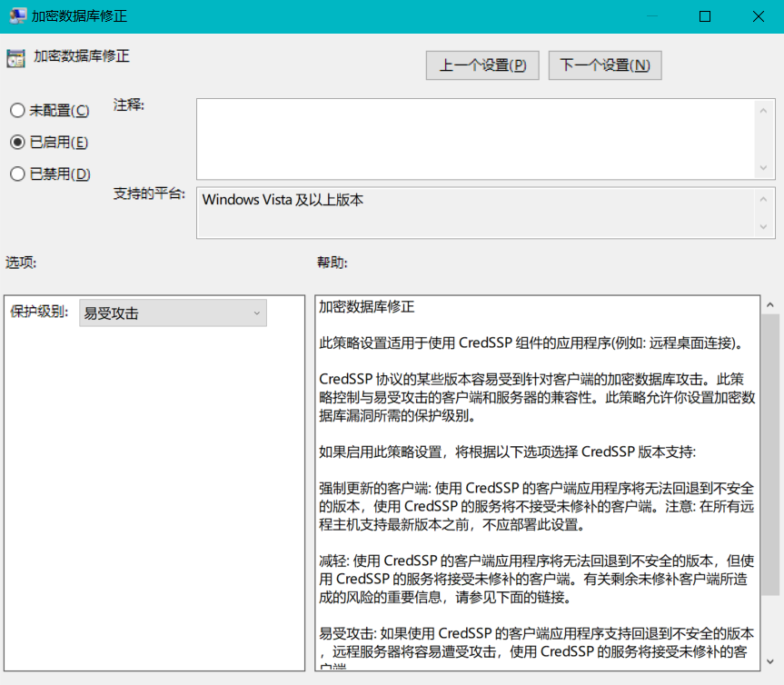This screenshot has width=784, height=685.
Task: Click help paragraph starting with 强制更新的客户端
Action: click(x=537, y=507)
